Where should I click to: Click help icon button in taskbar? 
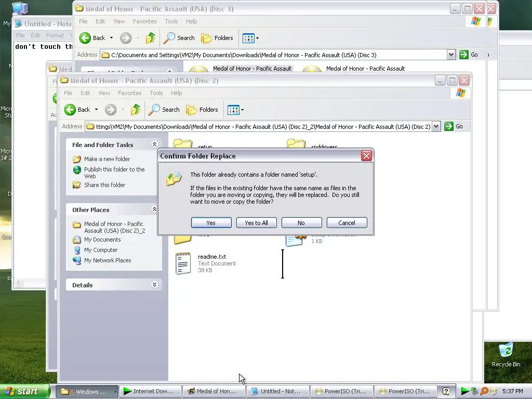click(x=446, y=392)
